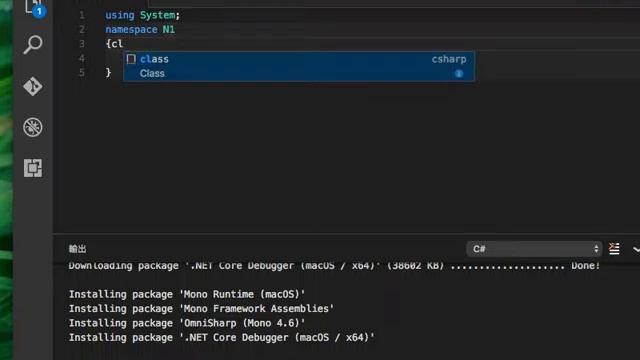The width and height of the screenshot is (640, 360).
Task: Select the lowercase 'class' csharp snippet suggestion
Action: click(x=299, y=59)
